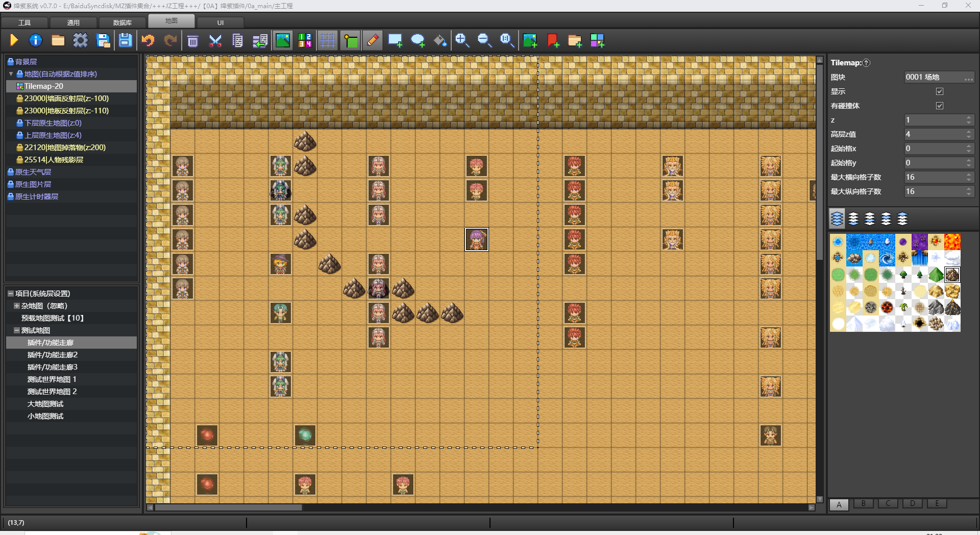Open Tilemap help question mark
Viewport: 980px width, 535px height.
(x=866, y=63)
